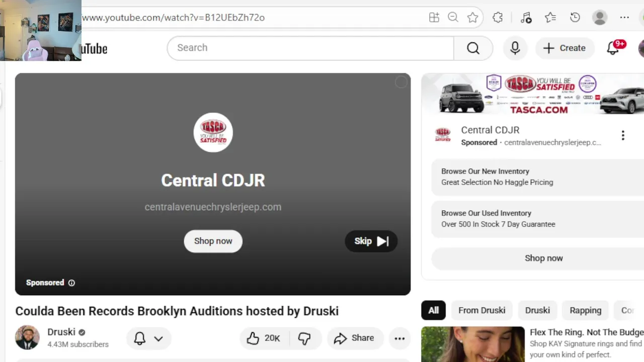Screen dimensions: 644x362
Task: Dislike the video
Action: click(305, 338)
